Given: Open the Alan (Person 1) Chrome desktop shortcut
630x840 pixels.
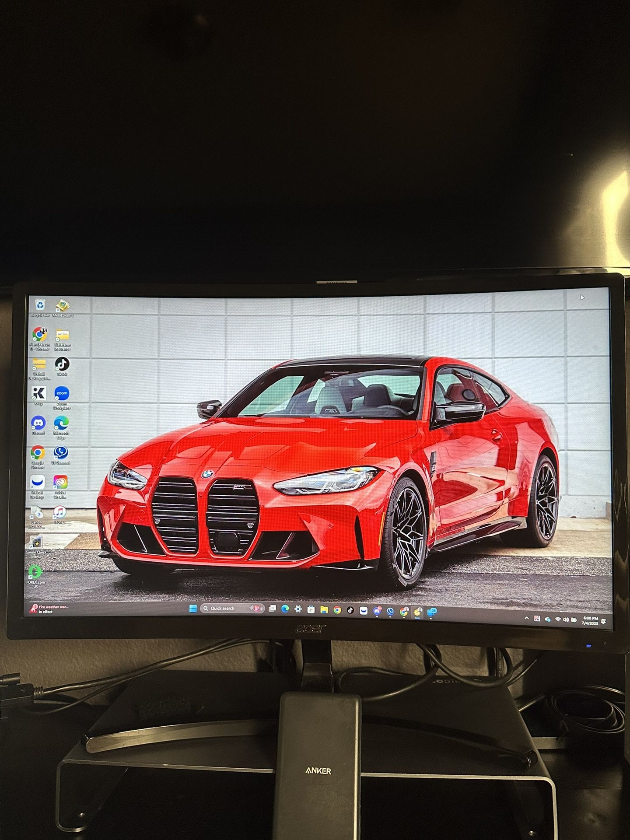Looking at the screenshot, I should pos(39,339).
